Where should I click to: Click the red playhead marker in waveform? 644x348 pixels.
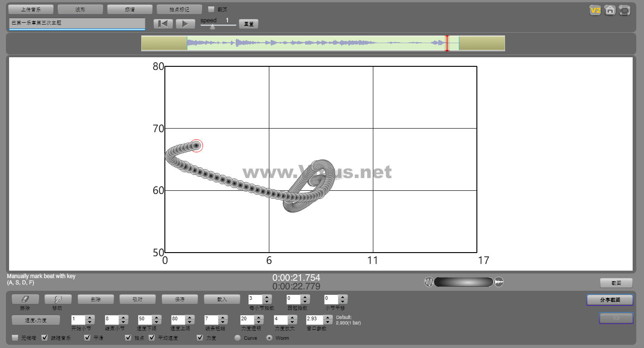pos(447,43)
